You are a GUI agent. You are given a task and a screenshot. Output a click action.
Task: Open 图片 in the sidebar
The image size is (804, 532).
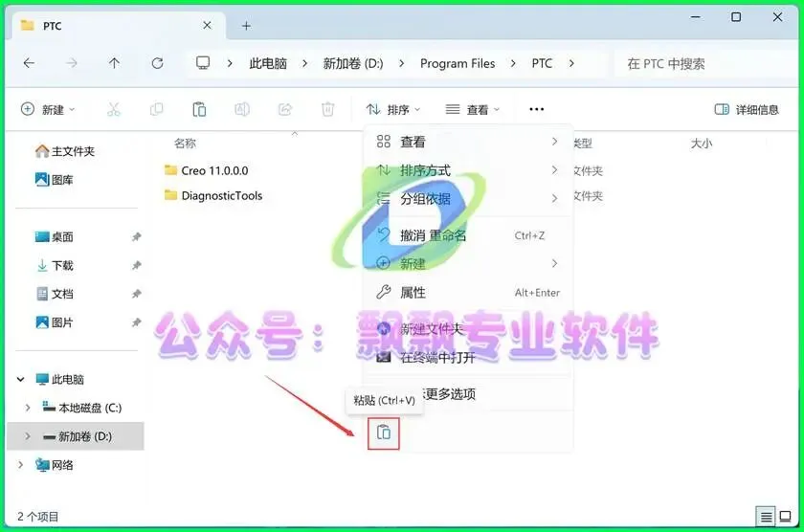click(x=55, y=322)
